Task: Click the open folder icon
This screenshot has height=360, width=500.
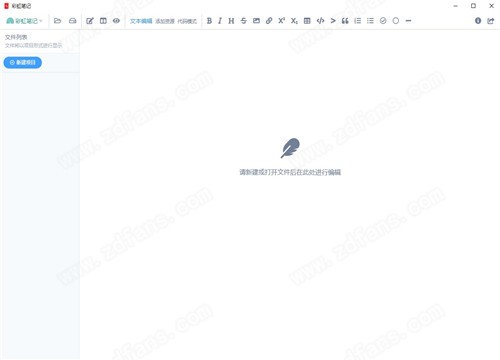Action: point(58,21)
